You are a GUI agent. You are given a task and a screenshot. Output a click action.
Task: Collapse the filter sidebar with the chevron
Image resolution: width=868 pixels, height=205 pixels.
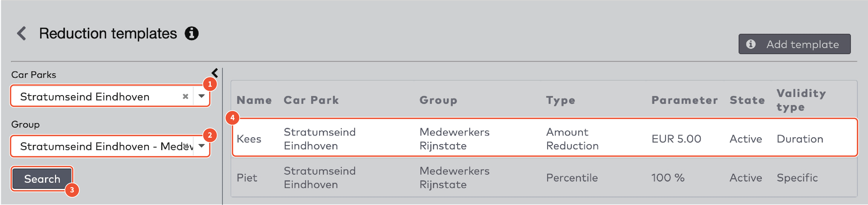click(215, 73)
